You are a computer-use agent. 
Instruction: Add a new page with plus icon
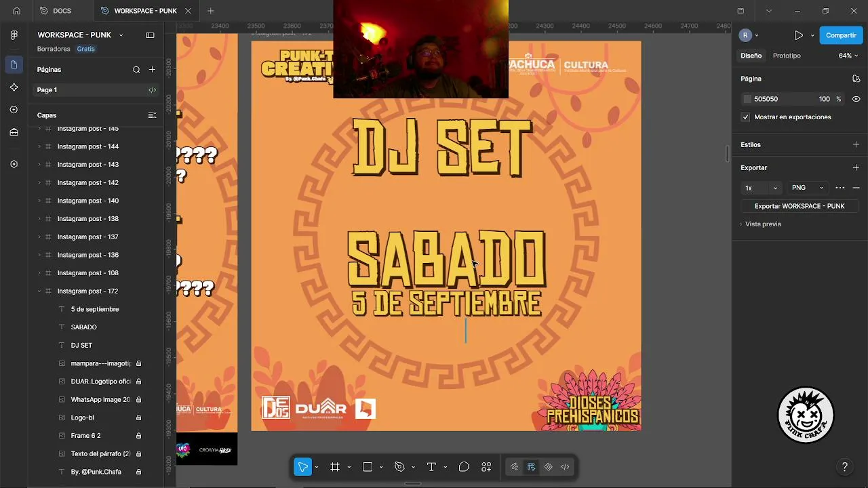[152, 70]
